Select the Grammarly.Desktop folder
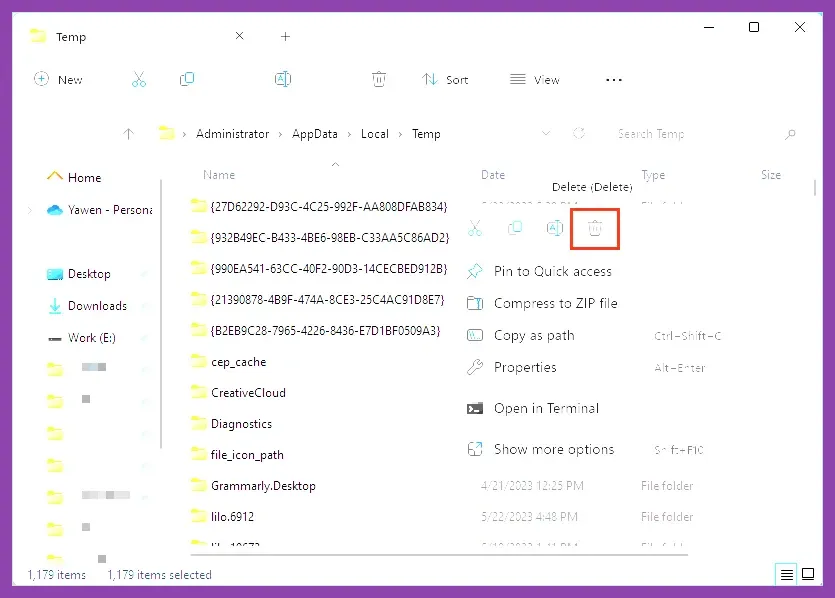835x598 pixels. 253,486
